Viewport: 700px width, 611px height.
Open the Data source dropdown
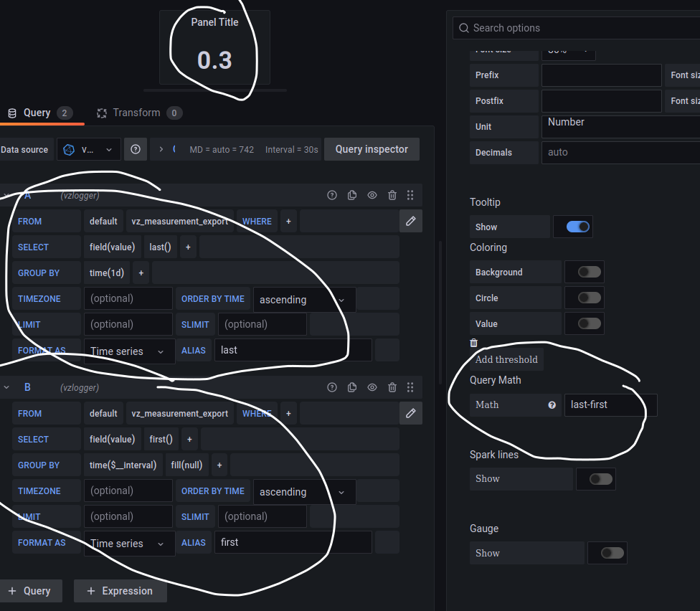click(89, 149)
